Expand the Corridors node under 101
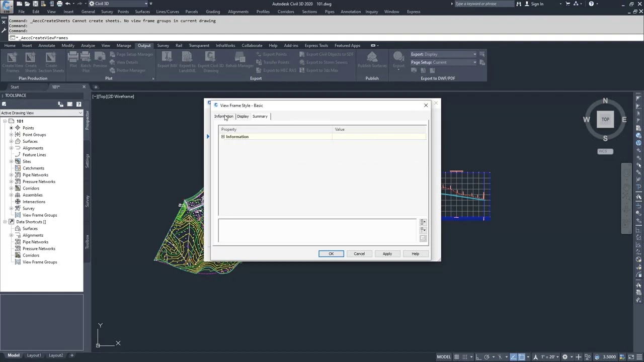This screenshot has width=644, height=362. tap(11, 188)
